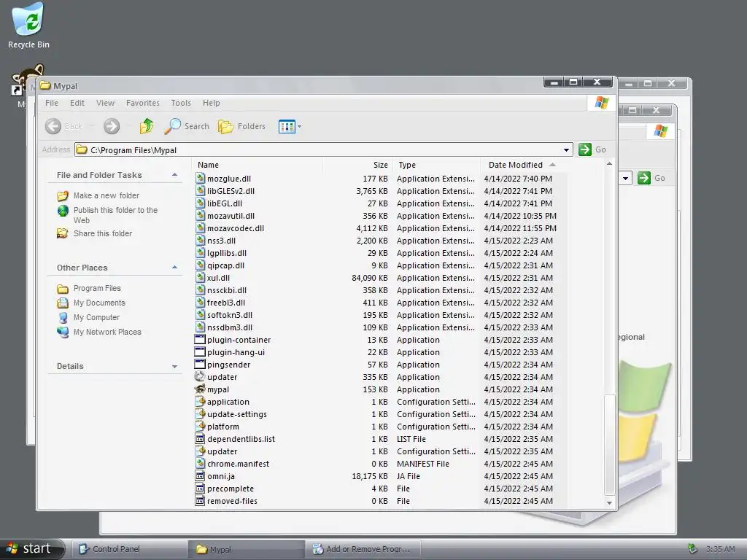The image size is (747, 560).
Task: Click the green Go arrow in Mypal window
Action: coord(584,149)
